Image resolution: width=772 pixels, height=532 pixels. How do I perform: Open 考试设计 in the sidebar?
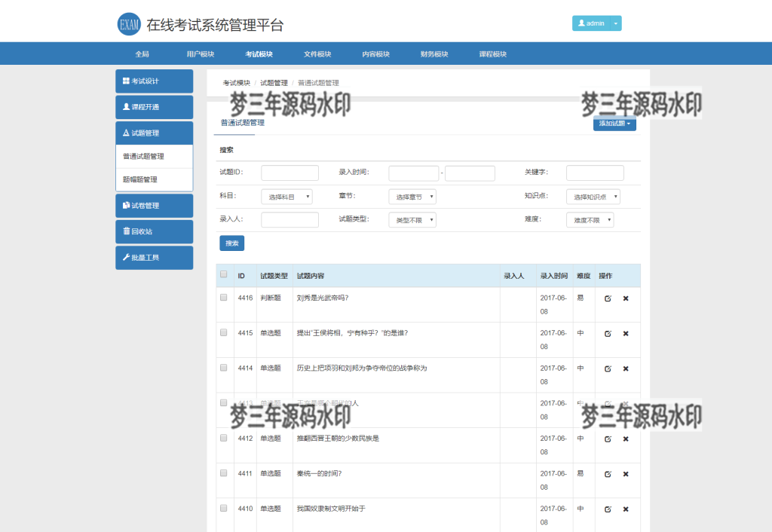pos(154,81)
